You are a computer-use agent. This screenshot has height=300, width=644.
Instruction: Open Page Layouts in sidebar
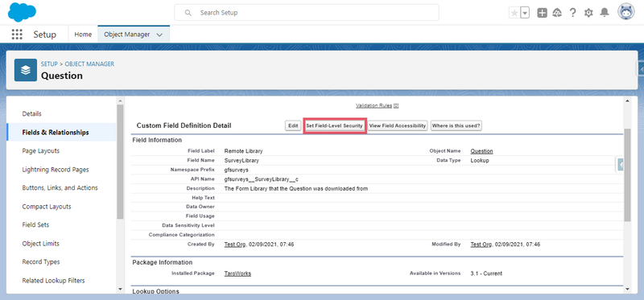41,150
